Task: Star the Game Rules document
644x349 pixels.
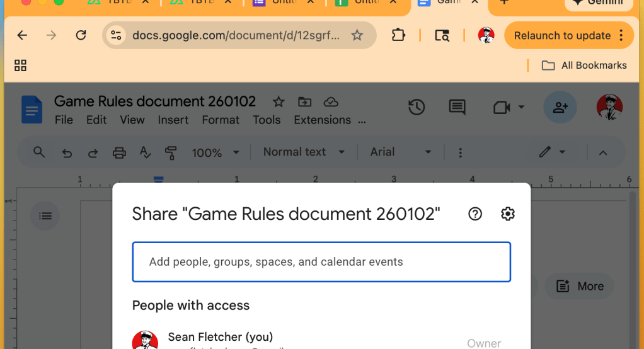Action: [278, 102]
